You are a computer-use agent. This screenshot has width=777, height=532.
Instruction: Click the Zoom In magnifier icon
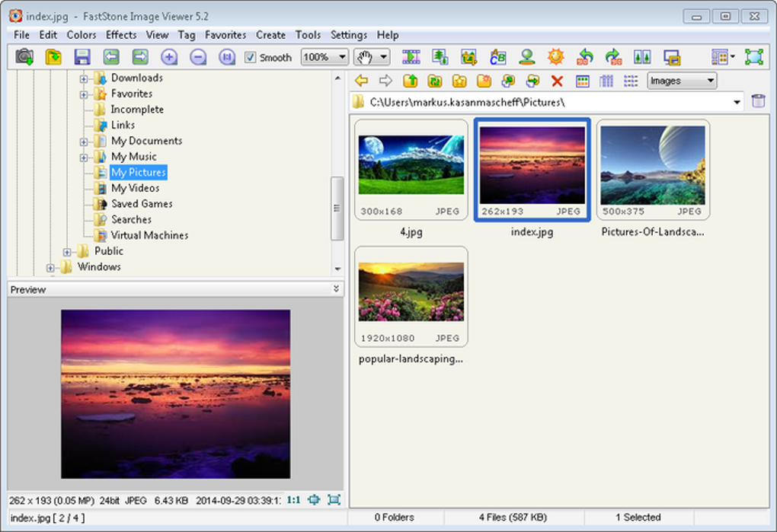[169, 57]
